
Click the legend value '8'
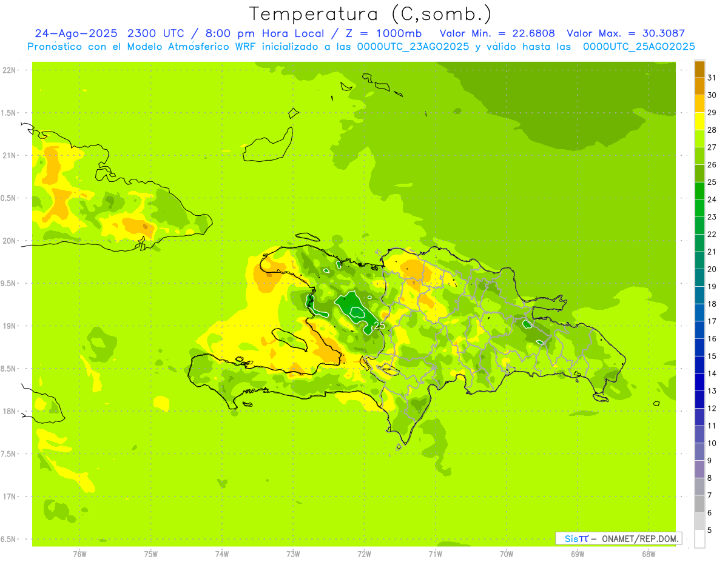pyautogui.click(x=710, y=478)
